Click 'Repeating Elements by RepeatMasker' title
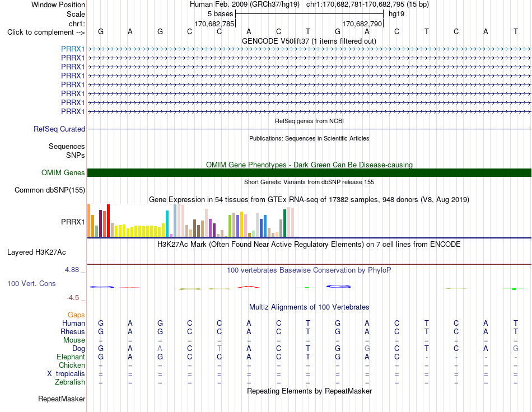 point(310,391)
